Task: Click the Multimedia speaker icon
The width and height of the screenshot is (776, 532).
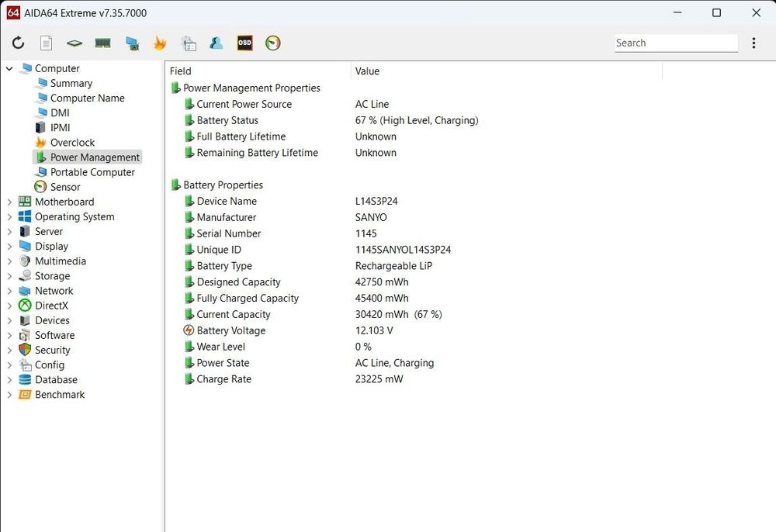Action: click(x=25, y=261)
